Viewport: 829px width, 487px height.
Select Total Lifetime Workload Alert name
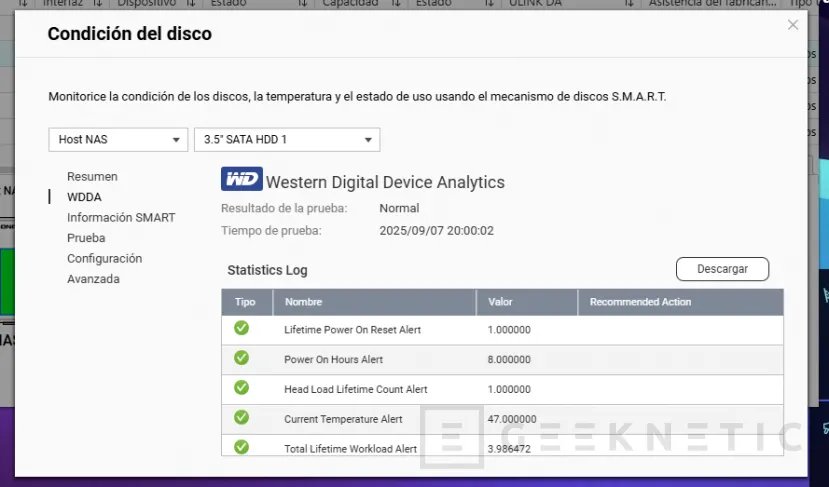[x=351, y=448]
